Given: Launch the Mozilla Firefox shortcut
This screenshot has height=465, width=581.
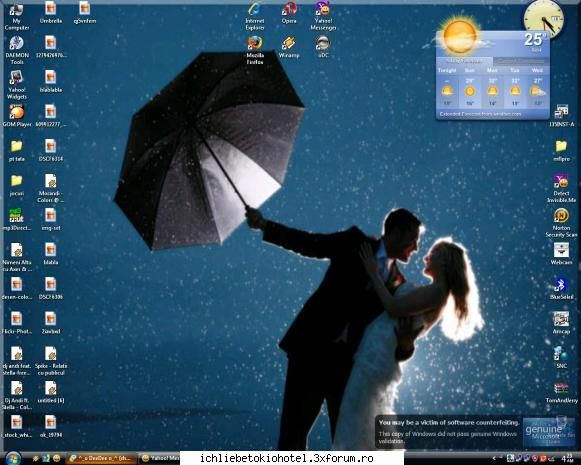Looking at the screenshot, I should coord(255,50).
